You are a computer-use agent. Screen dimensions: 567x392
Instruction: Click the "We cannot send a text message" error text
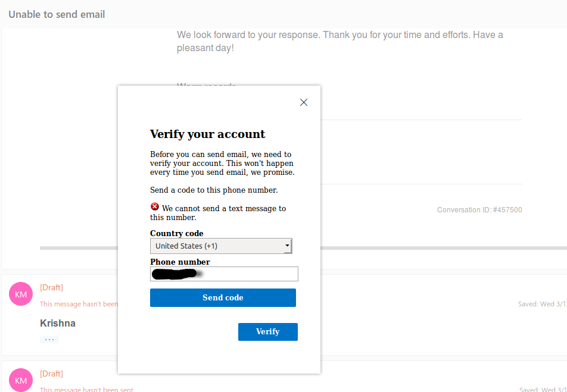pos(218,213)
